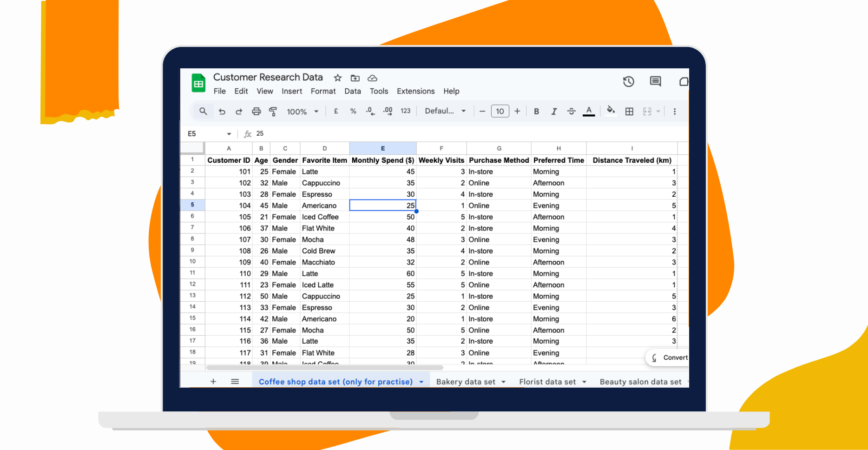Screen dimensions: 868x450
Task: Format as percent
Action: [353, 111]
